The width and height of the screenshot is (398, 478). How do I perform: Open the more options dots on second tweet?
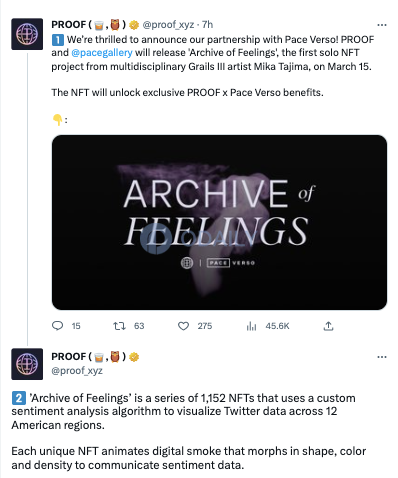click(382, 357)
